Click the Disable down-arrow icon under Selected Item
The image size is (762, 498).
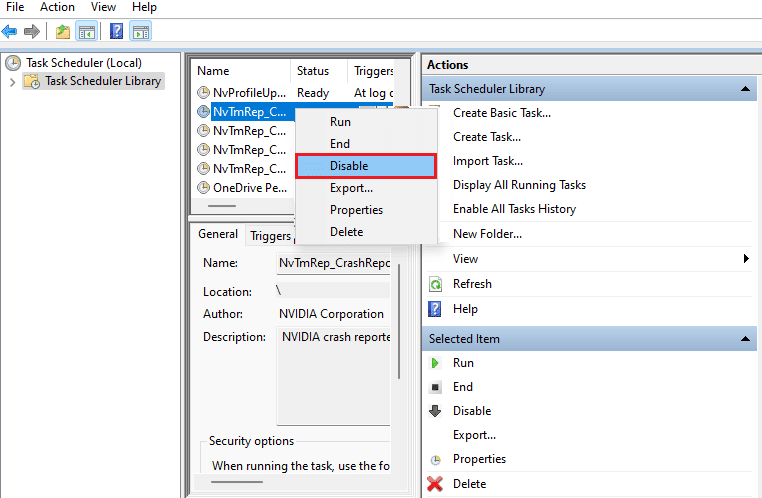click(x=435, y=411)
